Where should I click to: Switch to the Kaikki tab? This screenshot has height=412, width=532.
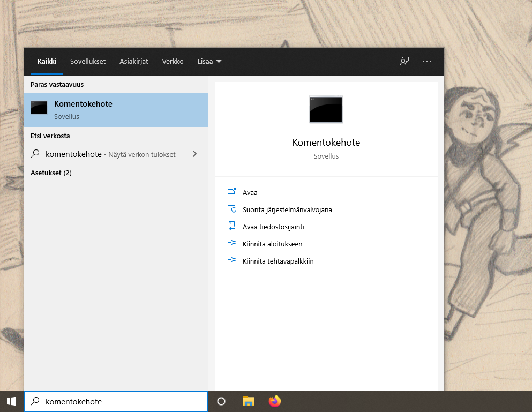(47, 62)
